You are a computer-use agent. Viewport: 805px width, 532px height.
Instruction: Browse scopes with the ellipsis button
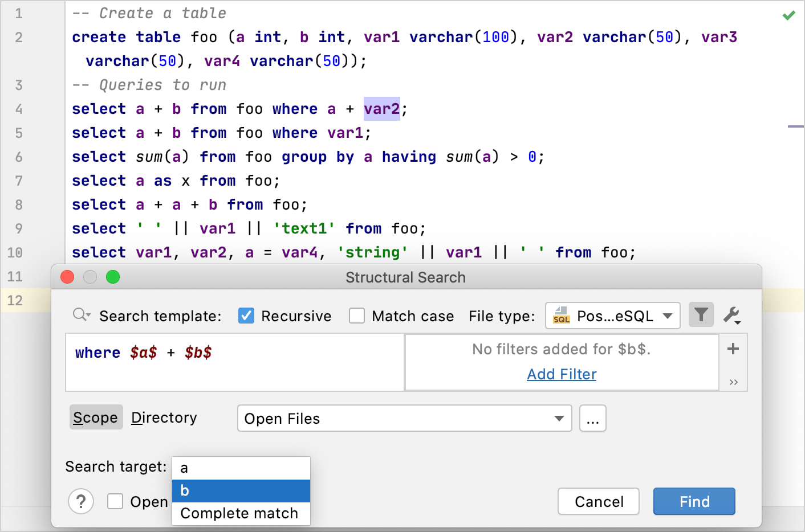[x=592, y=418]
